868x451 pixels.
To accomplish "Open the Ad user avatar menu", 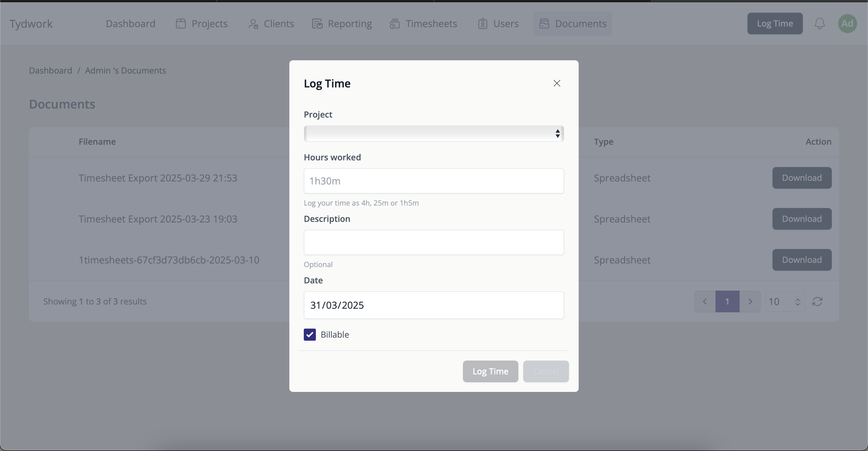I will (847, 24).
